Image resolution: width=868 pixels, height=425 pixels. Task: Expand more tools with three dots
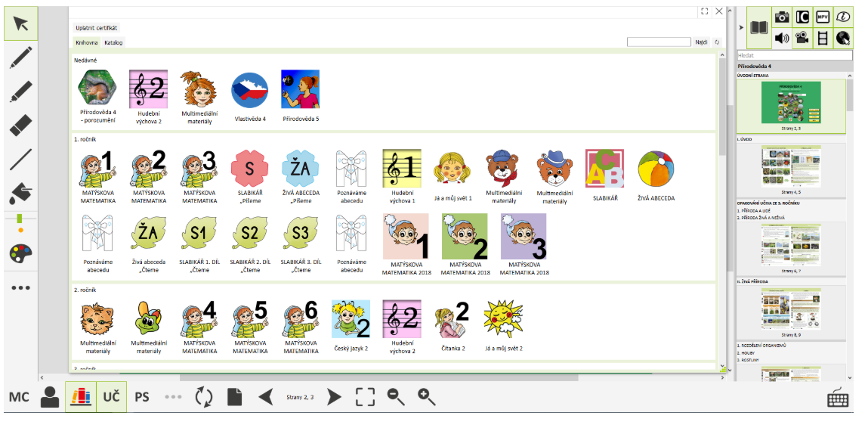tap(22, 287)
